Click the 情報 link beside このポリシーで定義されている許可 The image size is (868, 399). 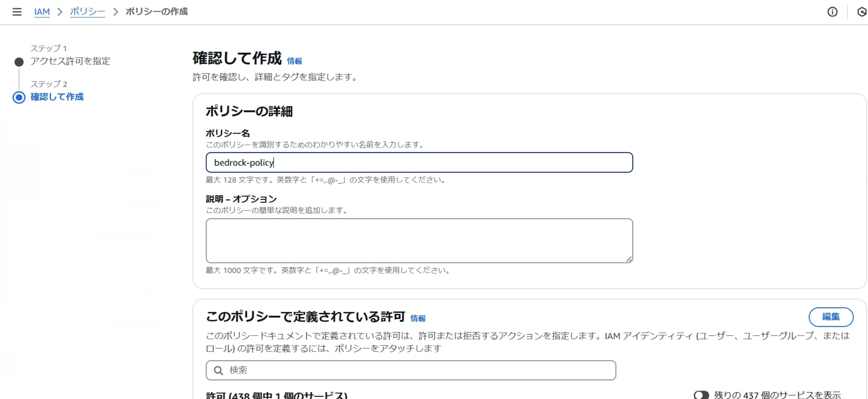418,318
